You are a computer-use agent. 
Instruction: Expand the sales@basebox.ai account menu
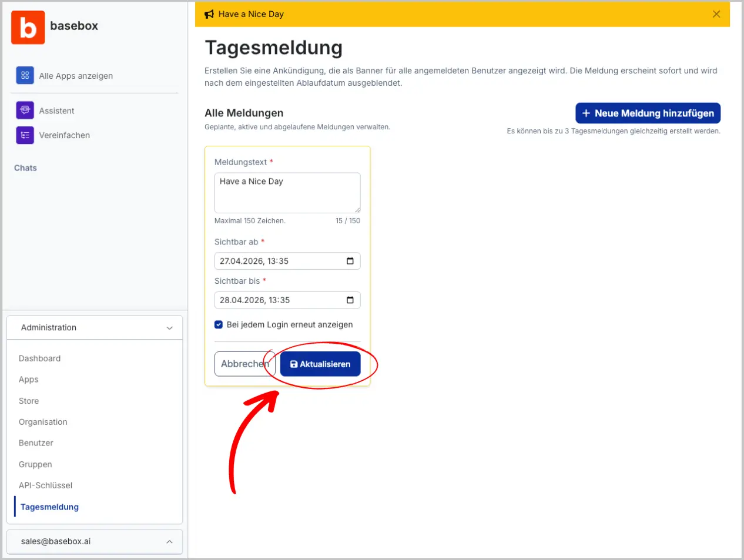(x=169, y=542)
